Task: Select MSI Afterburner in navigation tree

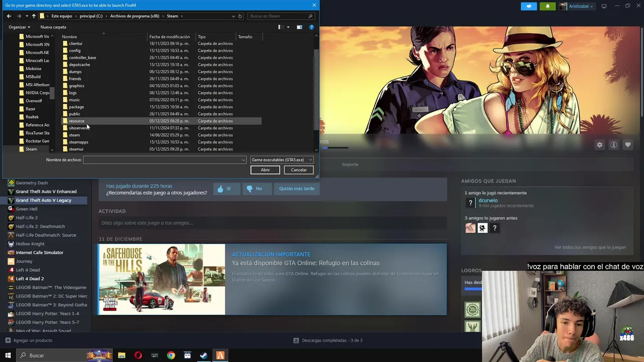Action: point(34,84)
